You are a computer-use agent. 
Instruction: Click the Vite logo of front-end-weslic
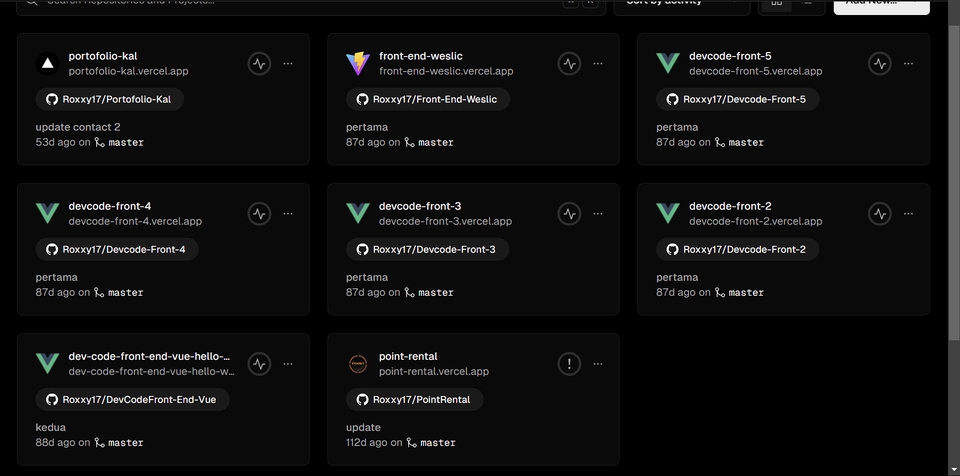tap(357, 64)
